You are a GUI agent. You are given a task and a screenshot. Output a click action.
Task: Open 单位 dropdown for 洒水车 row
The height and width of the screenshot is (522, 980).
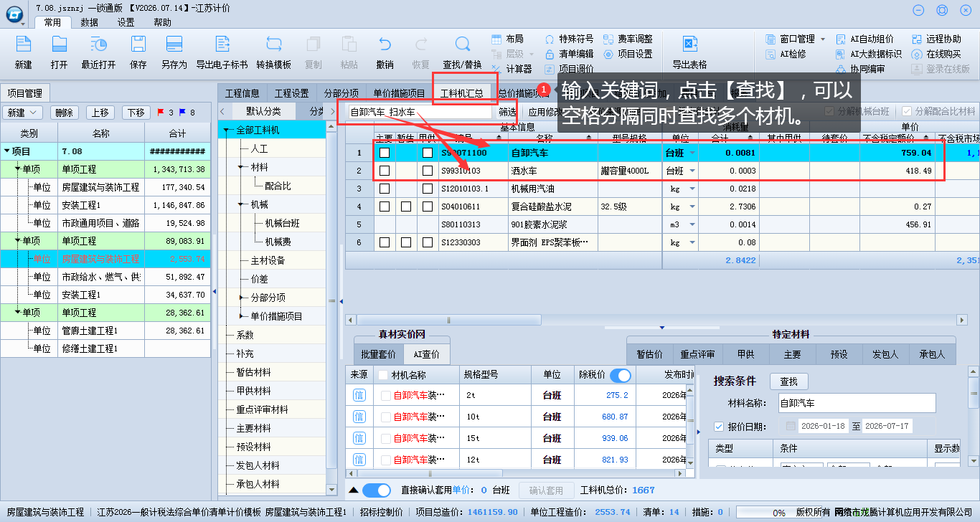[692, 171]
